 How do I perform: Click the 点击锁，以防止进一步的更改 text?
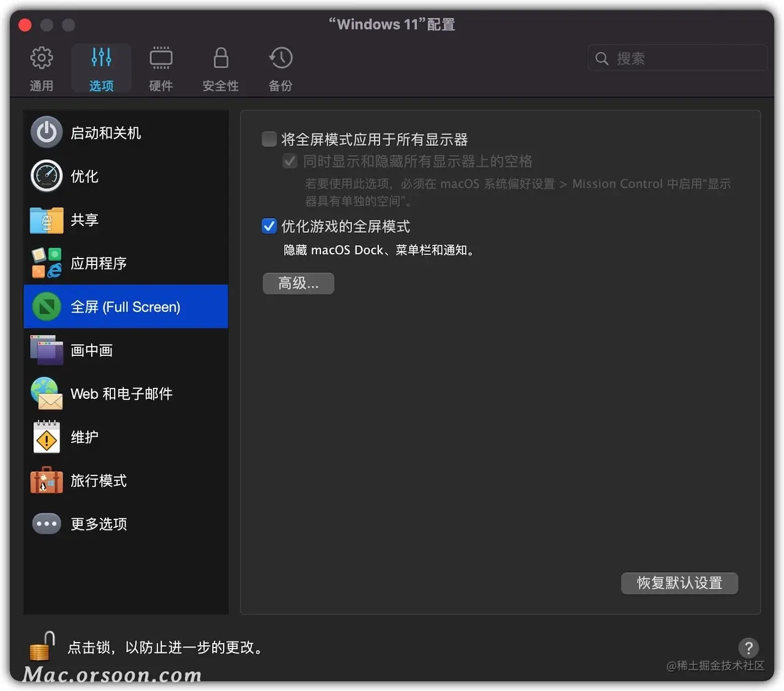(167, 648)
